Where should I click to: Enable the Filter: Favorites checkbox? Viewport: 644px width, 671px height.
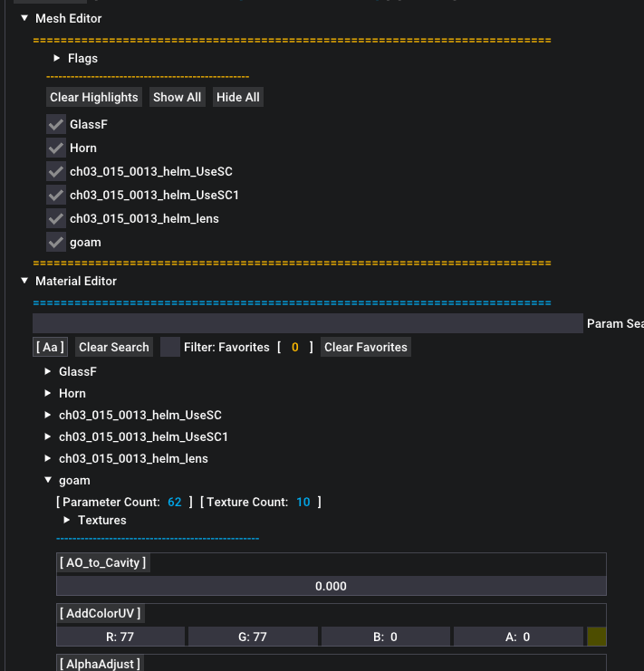point(170,347)
